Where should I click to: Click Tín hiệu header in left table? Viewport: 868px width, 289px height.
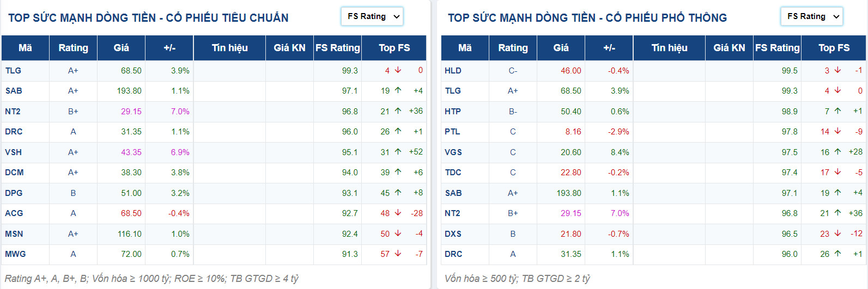coord(229,48)
